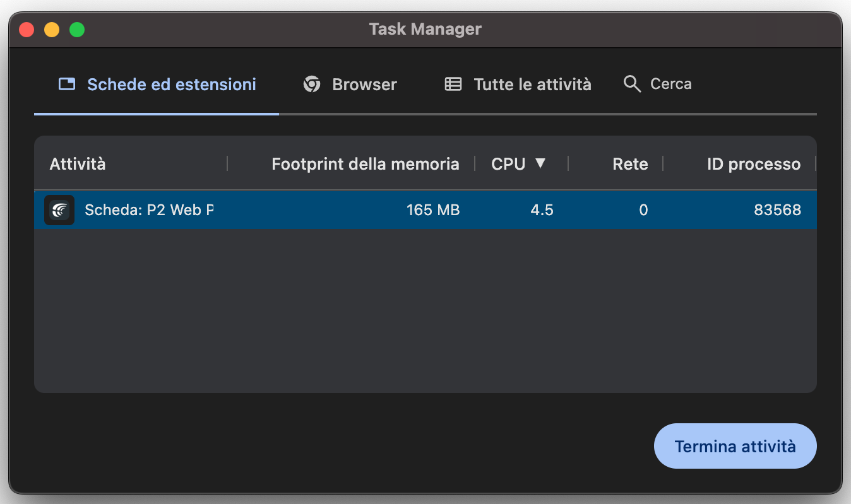Click the Schede ed estensioni tab icon
The height and width of the screenshot is (504, 851).
tap(66, 83)
